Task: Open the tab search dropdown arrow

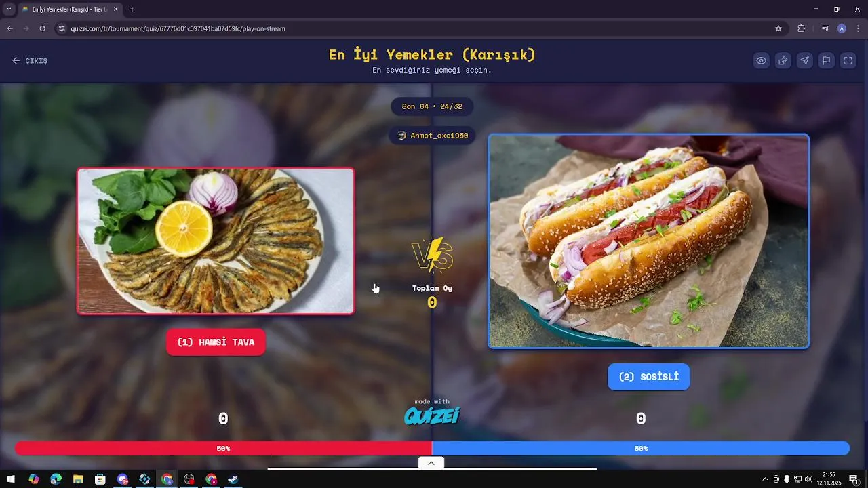Action: click(9, 9)
